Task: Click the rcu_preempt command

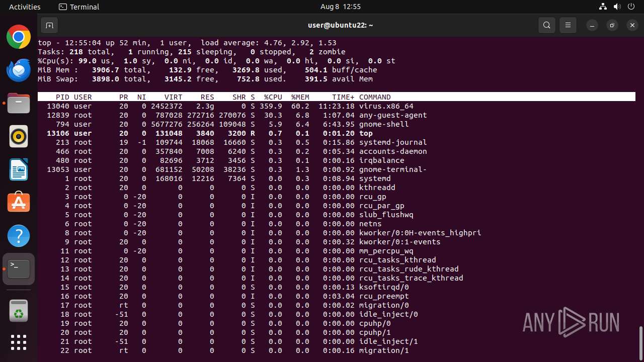Action: (384, 296)
